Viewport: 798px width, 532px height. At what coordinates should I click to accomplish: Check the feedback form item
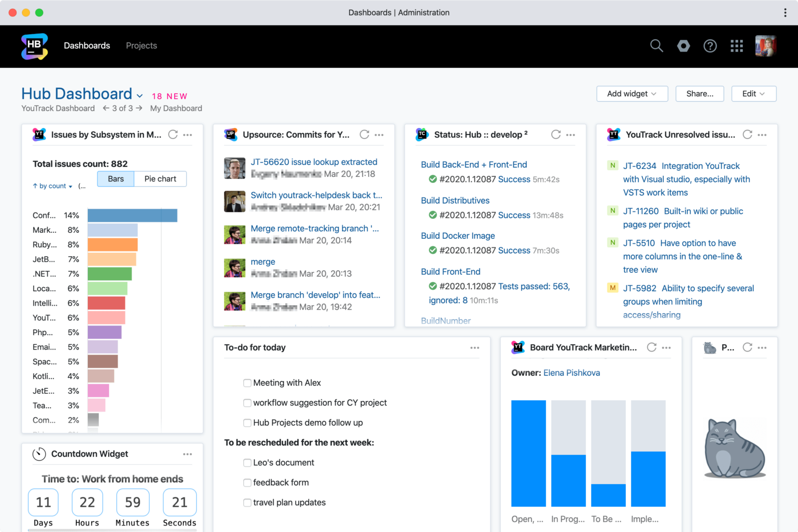(x=247, y=483)
